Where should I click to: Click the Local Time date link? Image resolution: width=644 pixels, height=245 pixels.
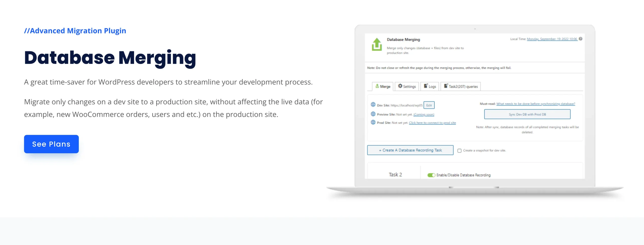(x=552, y=39)
